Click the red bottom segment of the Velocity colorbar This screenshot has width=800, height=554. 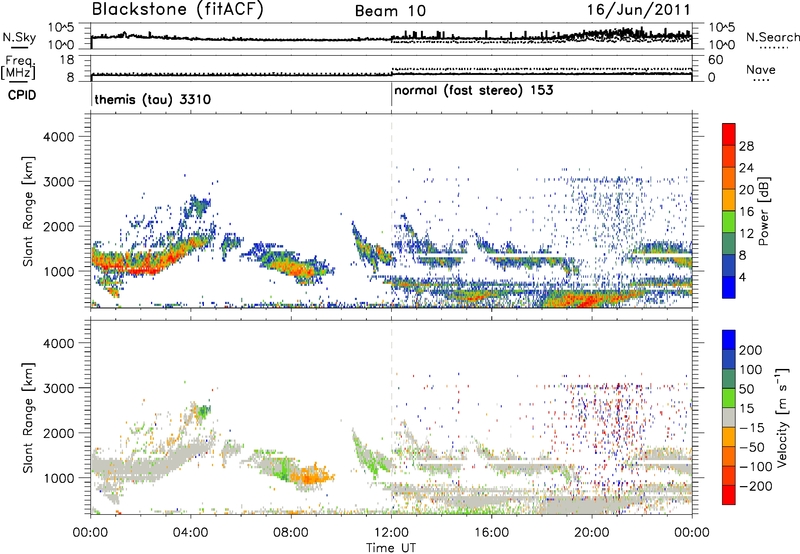[729, 495]
